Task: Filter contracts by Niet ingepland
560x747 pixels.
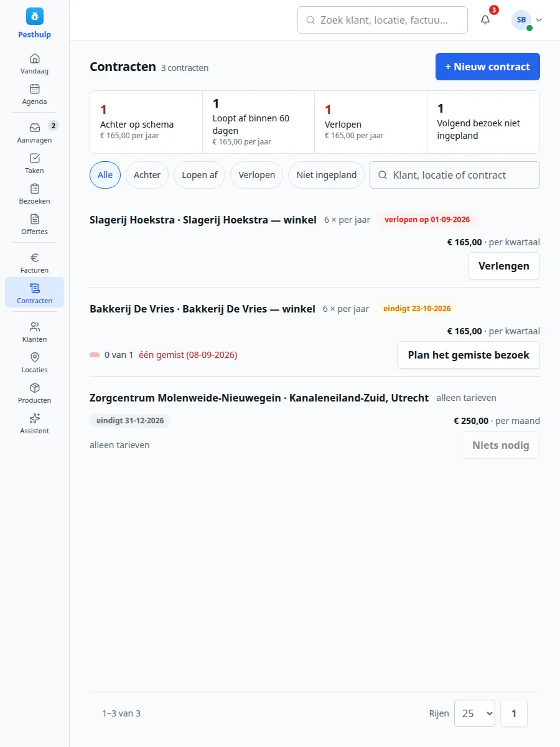Action: (327, 175)
